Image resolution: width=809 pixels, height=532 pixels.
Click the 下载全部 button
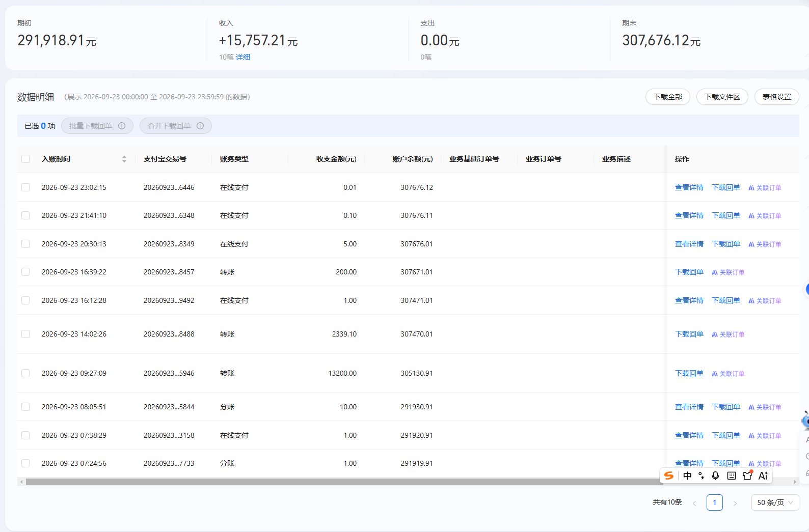(668, 97)
